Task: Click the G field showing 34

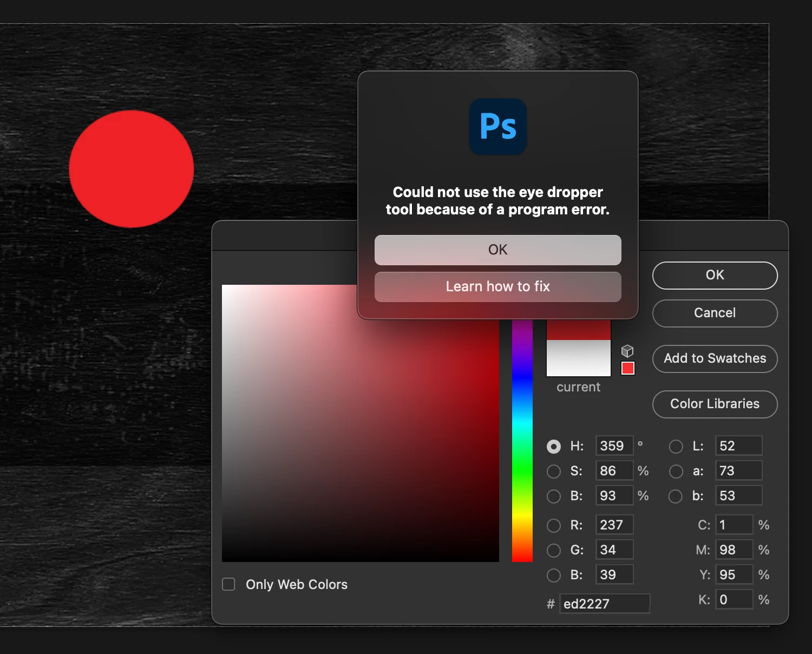Action: [614, 550]
